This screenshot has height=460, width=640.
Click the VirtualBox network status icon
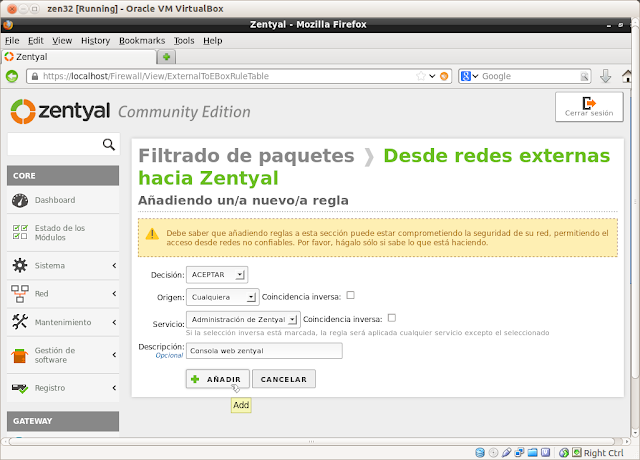coord(520,452)
